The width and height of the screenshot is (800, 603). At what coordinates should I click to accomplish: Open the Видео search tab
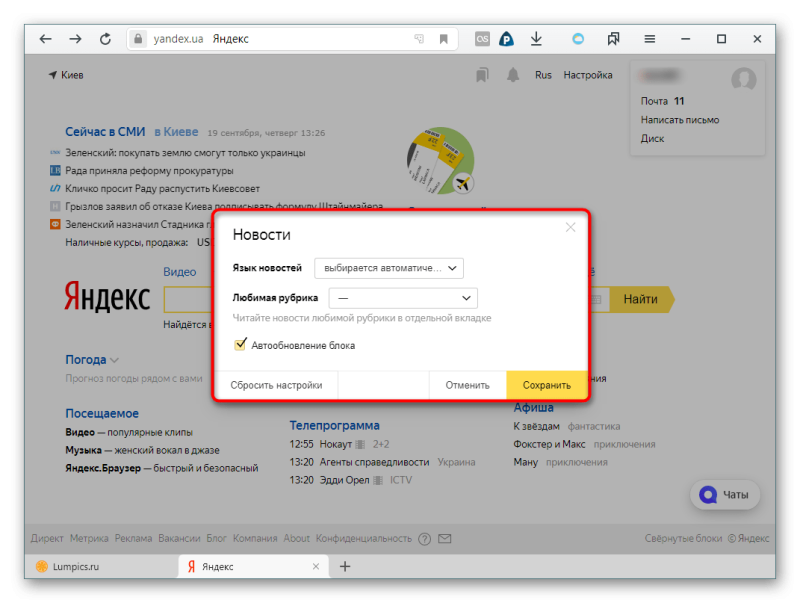[180, 272]
